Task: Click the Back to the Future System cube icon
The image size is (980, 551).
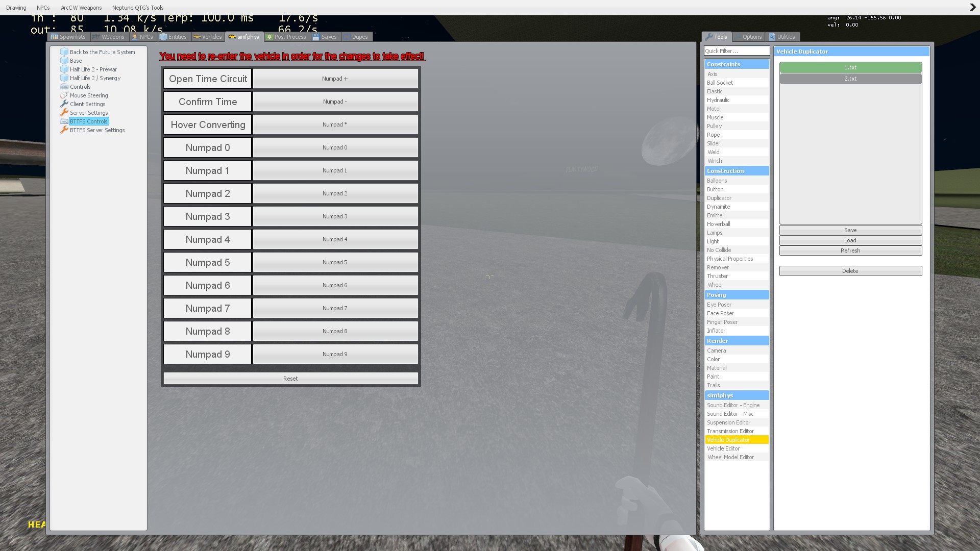Action: pyautogui.click(x=64, y=52)
